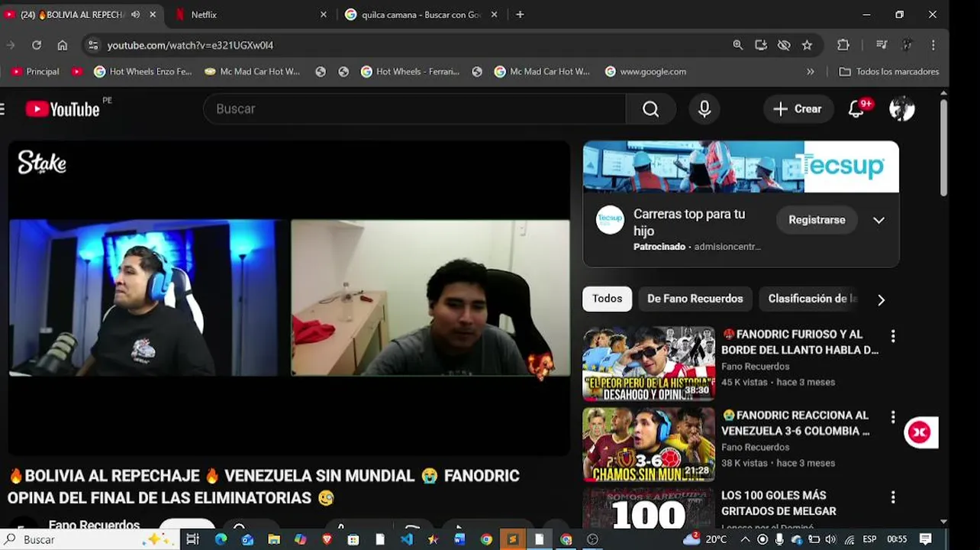Select De Fano Recuerdos filter chip
This screenshot has height=550, width=980.
tap(695, 299)
